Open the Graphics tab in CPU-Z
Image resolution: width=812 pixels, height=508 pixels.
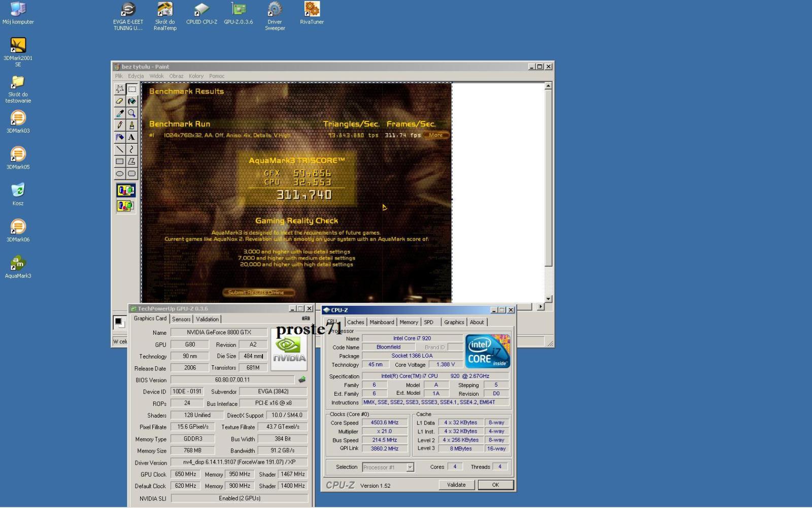454,322
